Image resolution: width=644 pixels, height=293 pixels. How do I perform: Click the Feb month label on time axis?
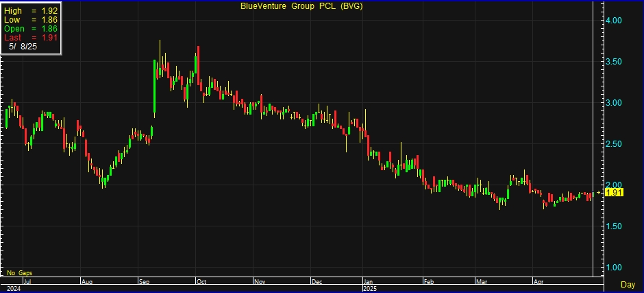pos(429,282)
